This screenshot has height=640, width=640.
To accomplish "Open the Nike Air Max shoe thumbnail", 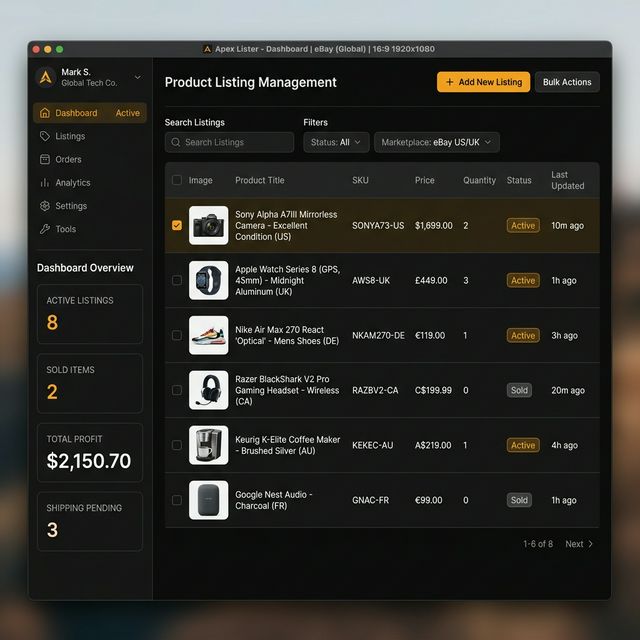I will 209,336.
